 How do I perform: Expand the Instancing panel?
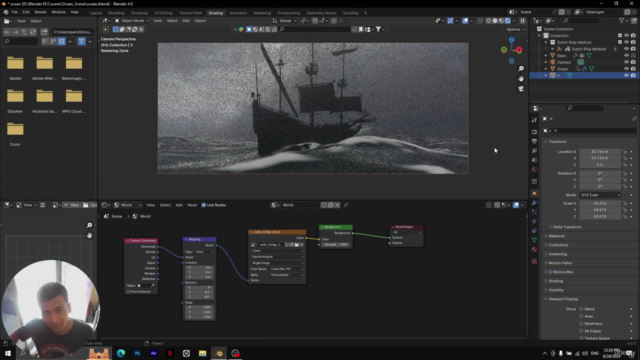(558, 254)
